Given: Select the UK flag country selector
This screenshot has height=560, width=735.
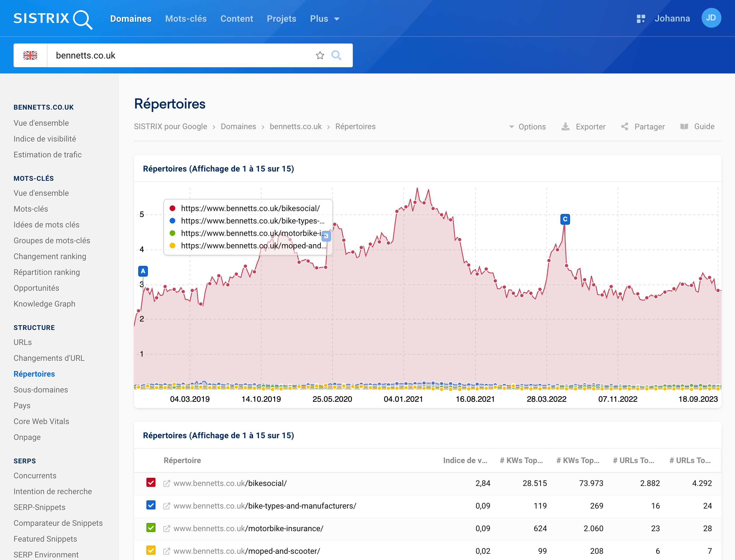Looking at the screenshot, I should point(30,55).
